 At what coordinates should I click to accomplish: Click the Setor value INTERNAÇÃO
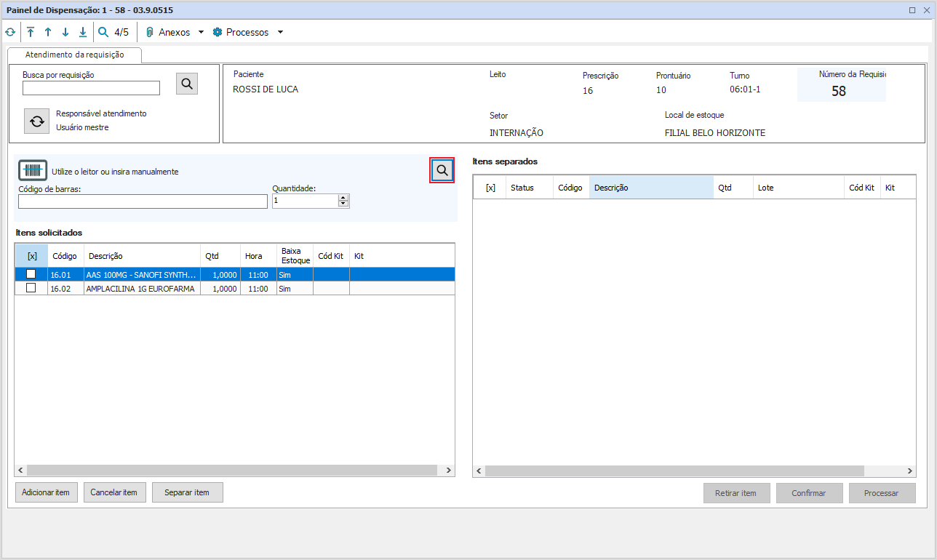pos(517,133)
